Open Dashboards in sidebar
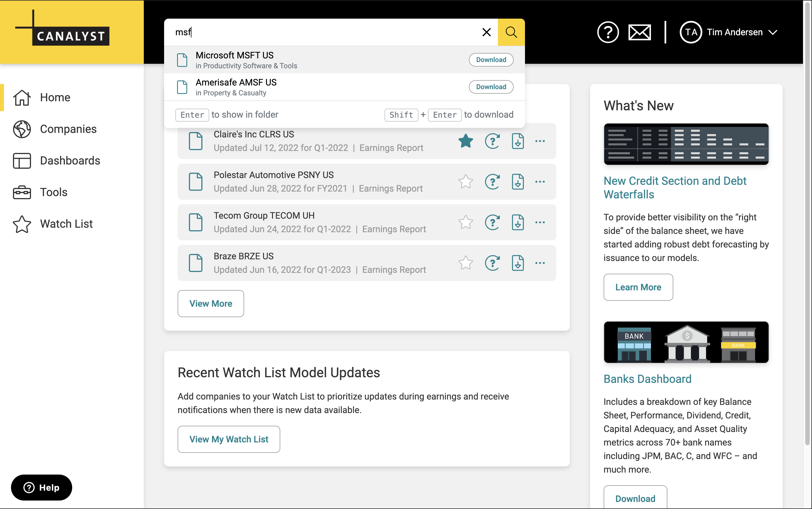 (x=70, y=161)
